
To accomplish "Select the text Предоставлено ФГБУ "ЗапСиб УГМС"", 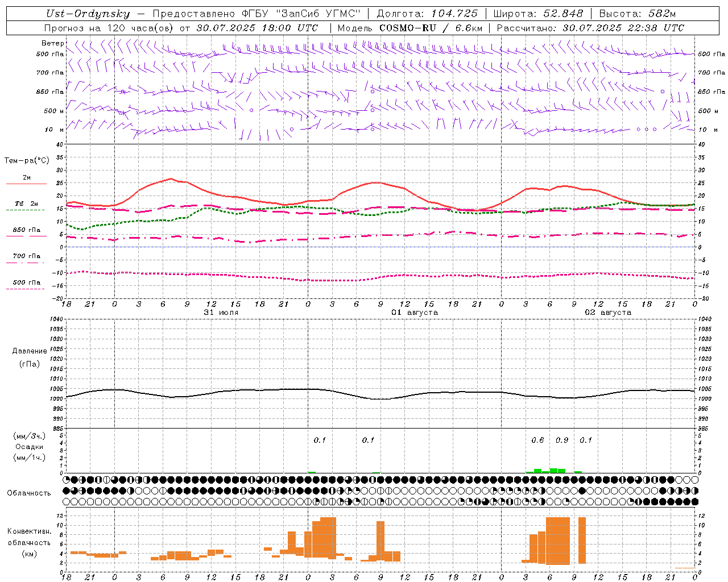I will tap(257, 14).
